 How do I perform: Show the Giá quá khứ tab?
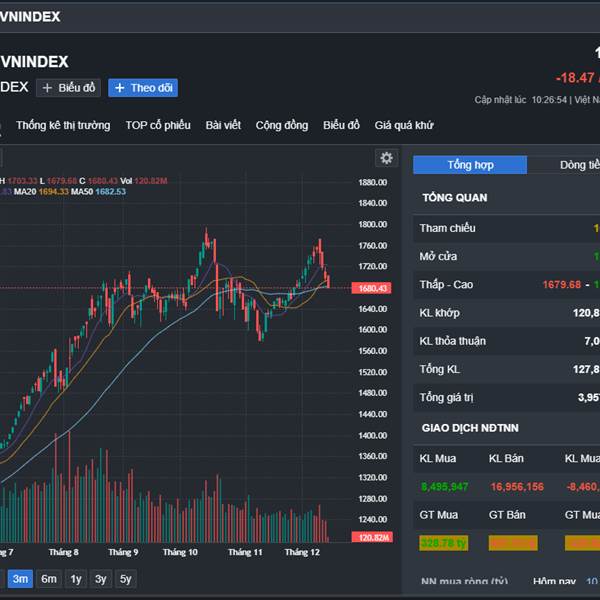coord(404,125)
